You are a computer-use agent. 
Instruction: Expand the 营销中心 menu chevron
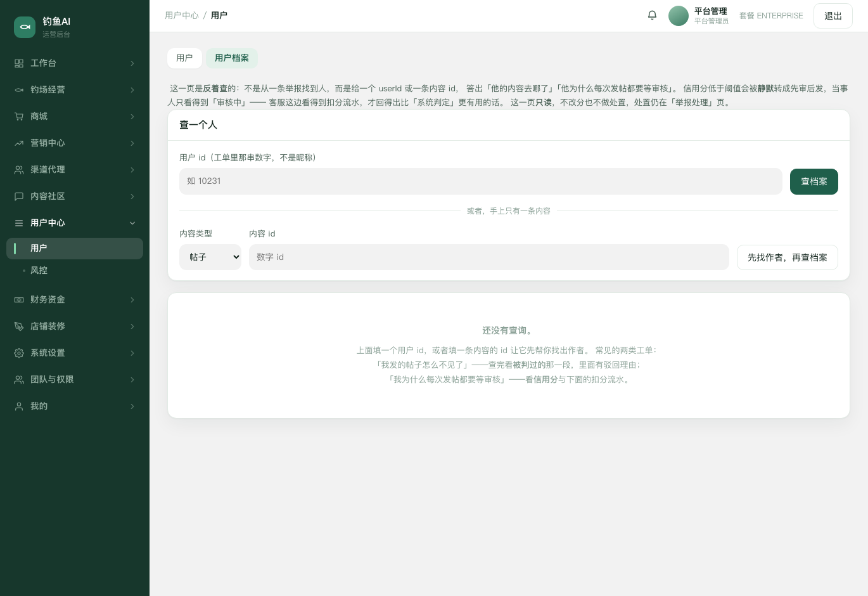coord(132,143)
